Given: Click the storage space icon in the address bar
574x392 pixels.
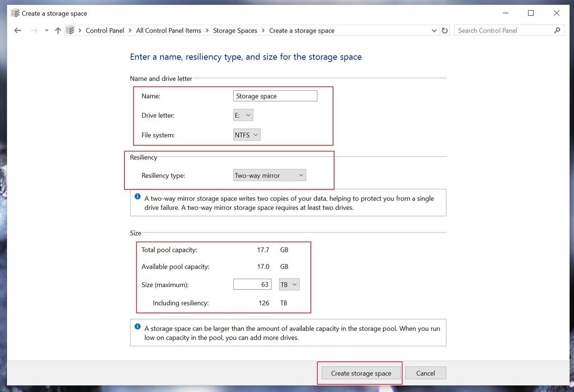Looking at the screenshot, I should pos(70,30).
